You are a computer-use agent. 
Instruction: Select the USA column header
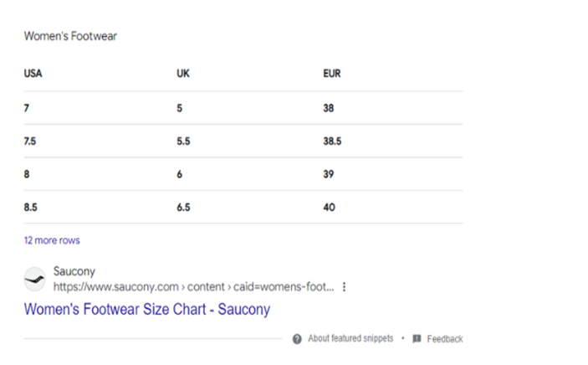pos(33,74)
